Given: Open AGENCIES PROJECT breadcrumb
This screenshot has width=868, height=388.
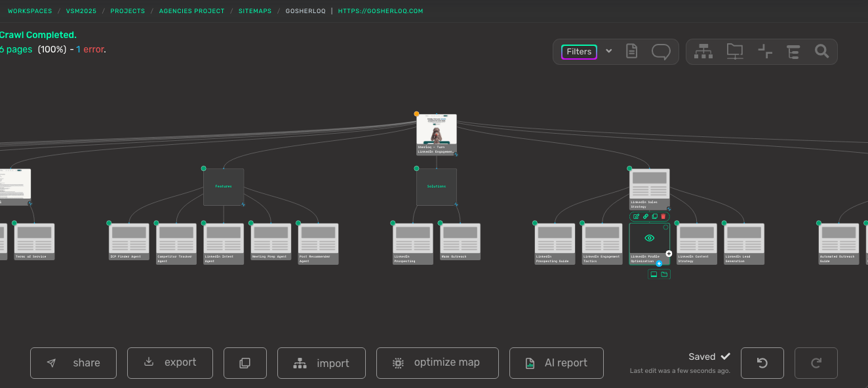Looking at the screenshot, I should click(x=191, y=11).
